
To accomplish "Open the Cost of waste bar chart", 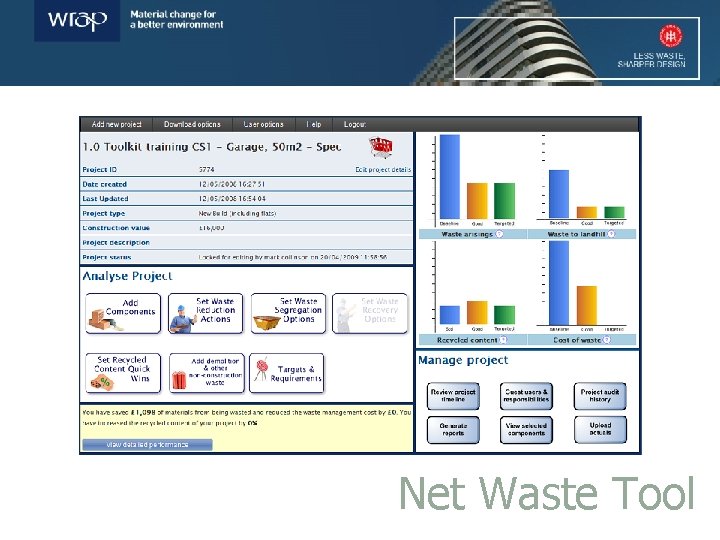I will click(582, 287).
